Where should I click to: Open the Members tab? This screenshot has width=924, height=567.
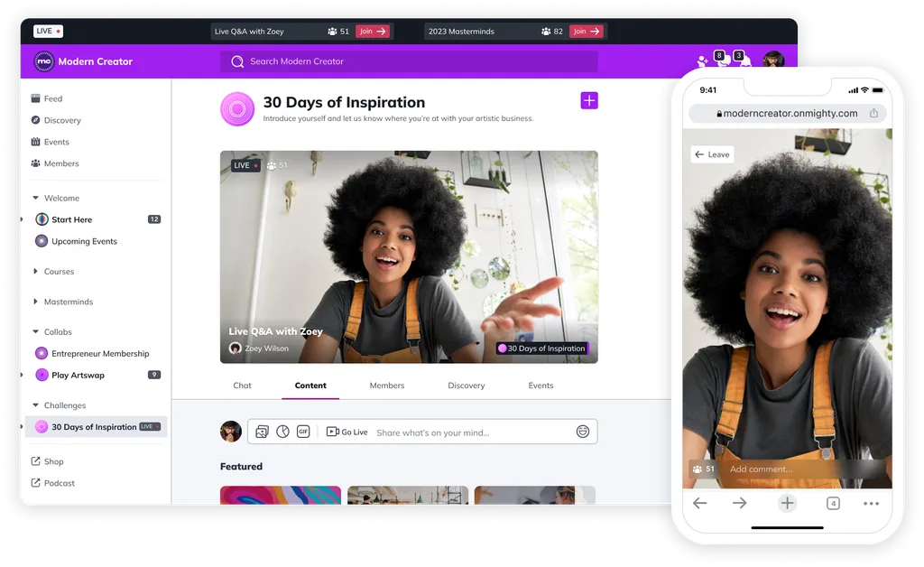(386, 386)
